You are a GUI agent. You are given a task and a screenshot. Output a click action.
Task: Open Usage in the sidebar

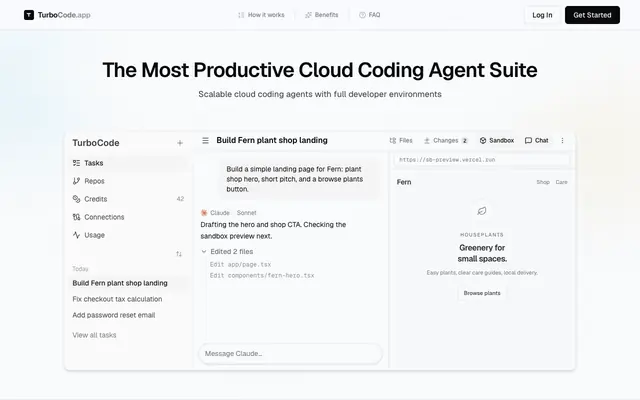[x=129, y=235]
